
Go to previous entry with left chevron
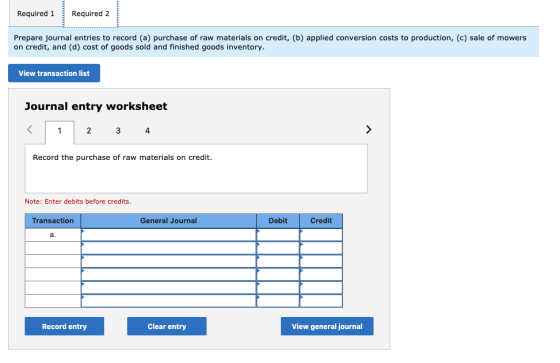click(30, 129)
